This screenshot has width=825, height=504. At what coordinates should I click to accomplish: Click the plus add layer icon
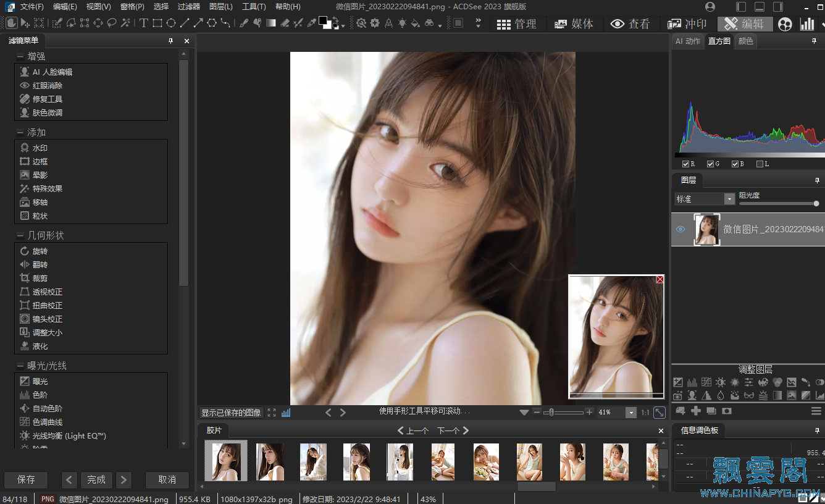click(x=696, y=411)
